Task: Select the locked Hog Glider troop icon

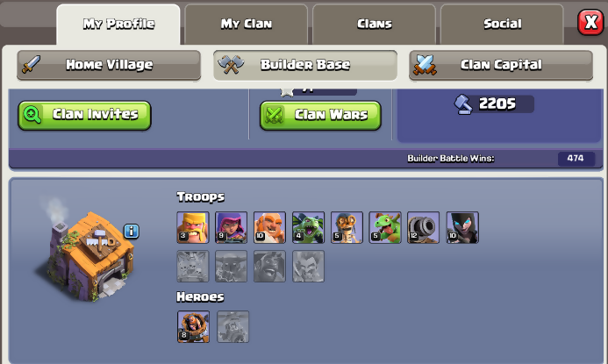Action: 269,267
